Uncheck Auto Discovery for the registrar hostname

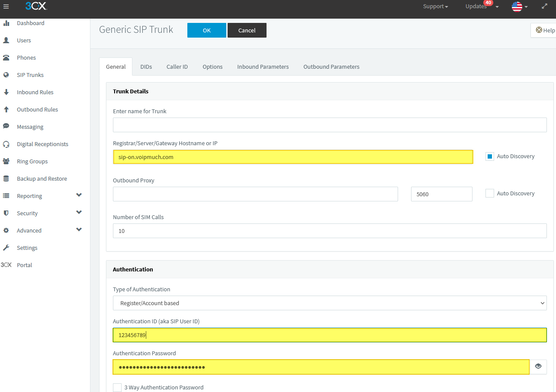click(x=490, y=156)
